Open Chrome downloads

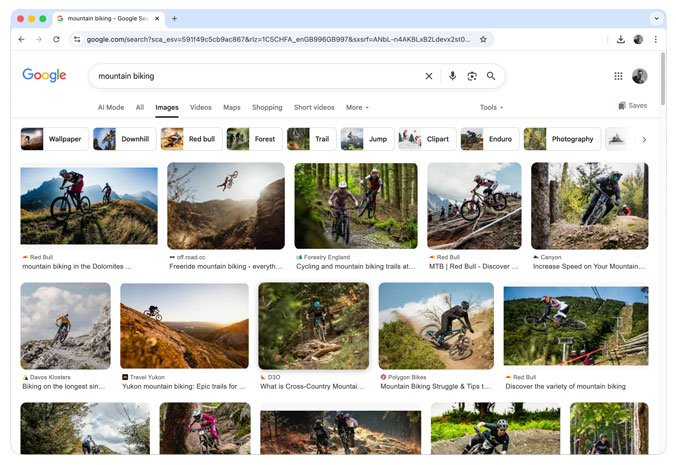click(x=620, y=39)
